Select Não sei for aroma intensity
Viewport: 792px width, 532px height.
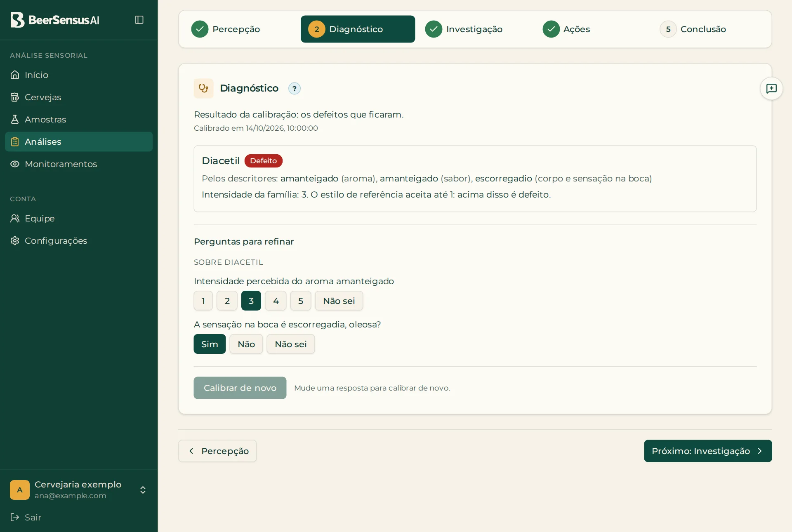point(339,301)
